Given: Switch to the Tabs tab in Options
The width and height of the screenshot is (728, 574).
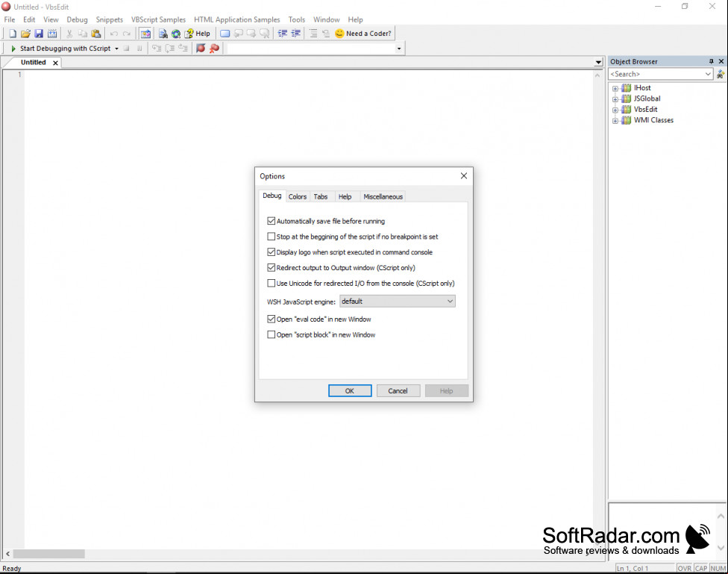Looking at the screenshot, I should [x=320, y=196].
